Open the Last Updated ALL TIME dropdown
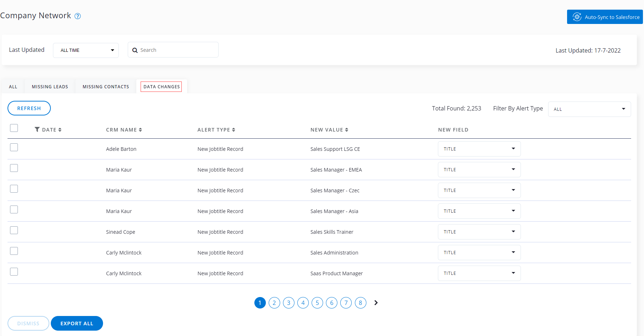 pos(86,50)
